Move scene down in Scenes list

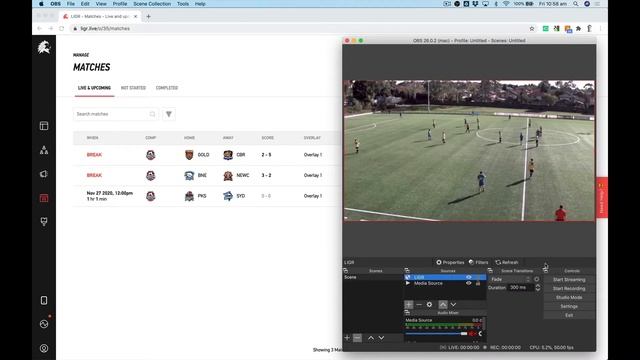[381, 338]
